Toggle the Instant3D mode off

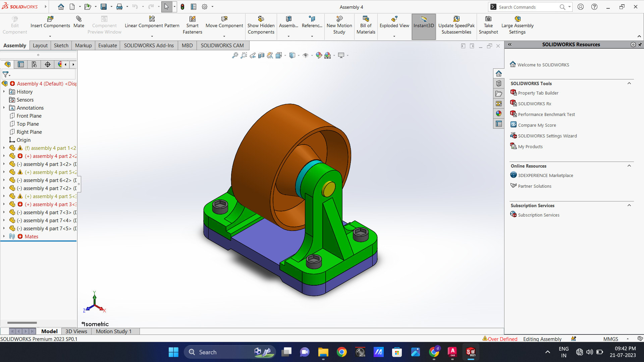coord(424,23)
